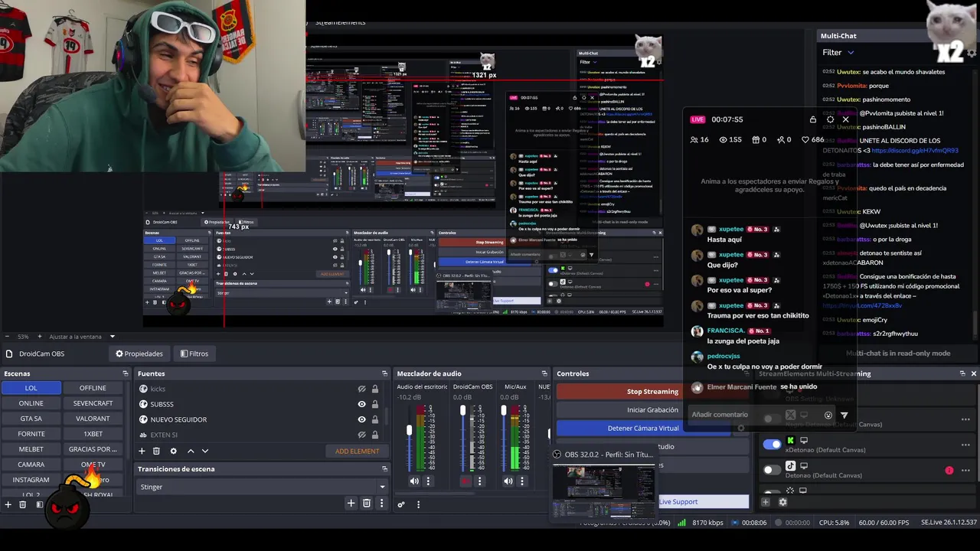Image resolution: width=980 pixels, height=551 pixels.
Task: Unmute the DroidCam OBS audio channel
Action: click(465, 481)
